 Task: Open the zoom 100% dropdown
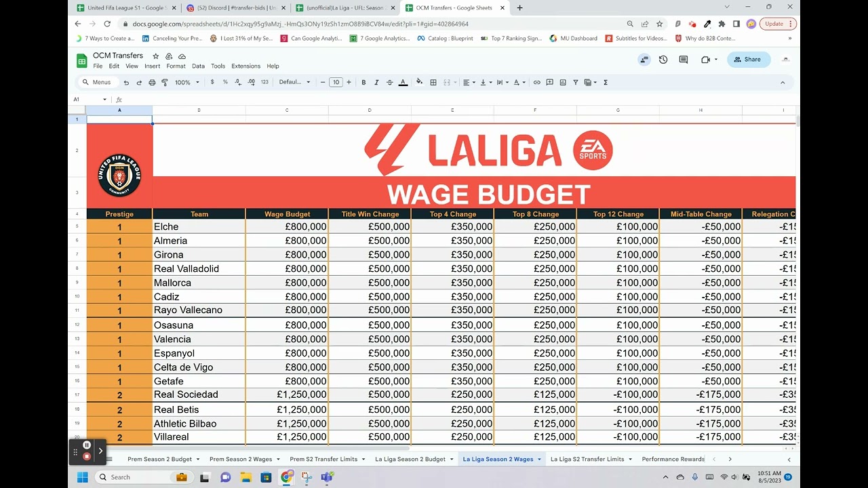click(187, 83)
